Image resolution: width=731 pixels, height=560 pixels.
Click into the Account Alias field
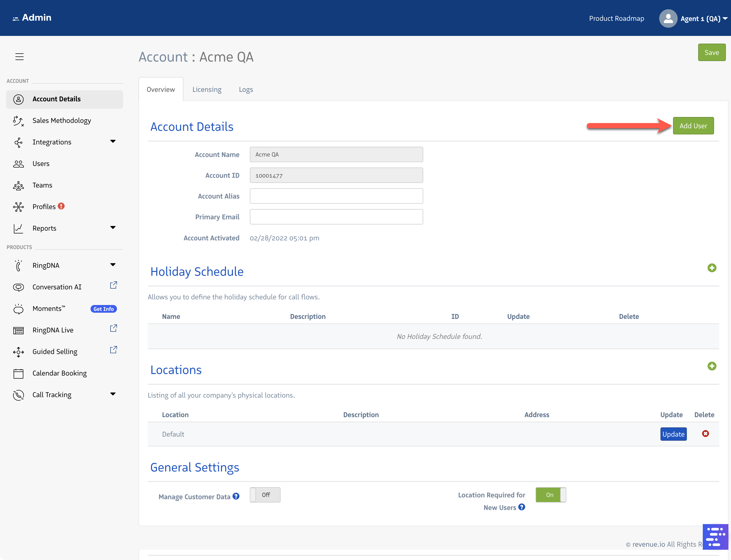coord(336,196)
